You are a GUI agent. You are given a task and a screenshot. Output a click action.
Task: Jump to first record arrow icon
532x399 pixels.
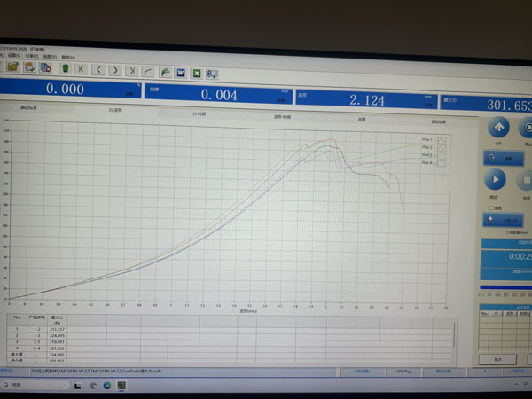pyautogui.click(x=82, y=67)
